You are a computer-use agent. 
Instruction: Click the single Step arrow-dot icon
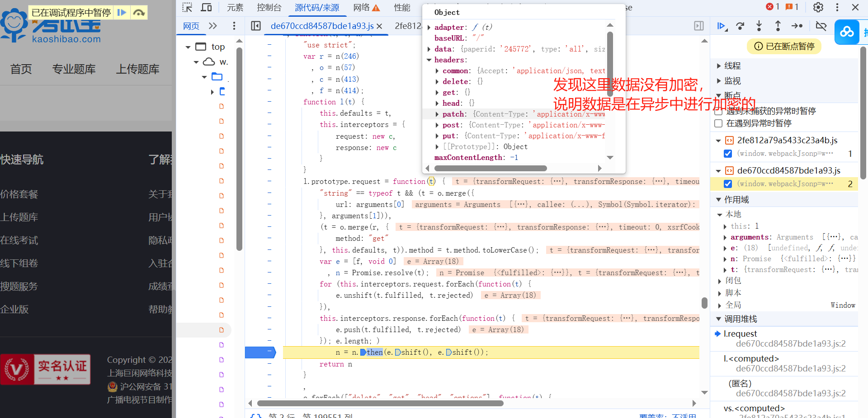(x=797, y=26)
